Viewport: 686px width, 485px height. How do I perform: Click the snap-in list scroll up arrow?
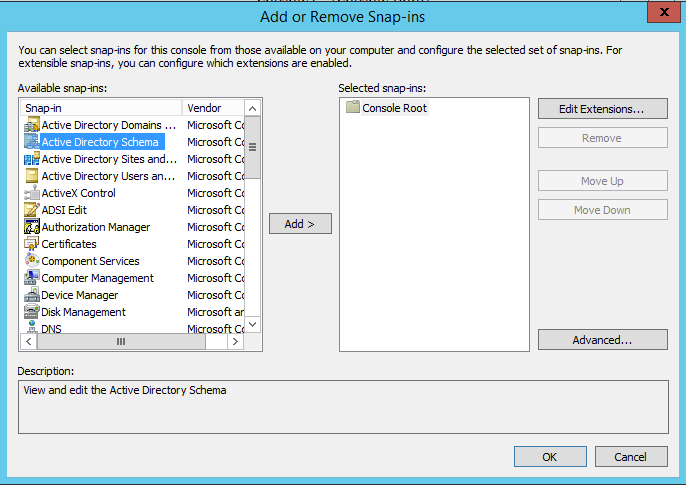click(252, 108)
